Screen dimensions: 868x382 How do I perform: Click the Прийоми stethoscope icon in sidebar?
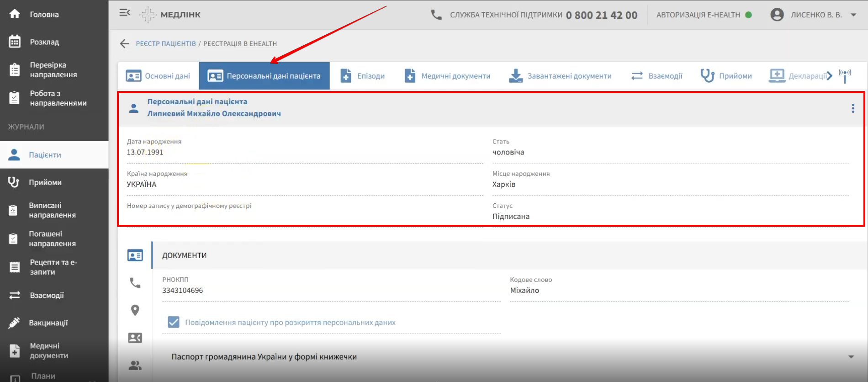14,182
